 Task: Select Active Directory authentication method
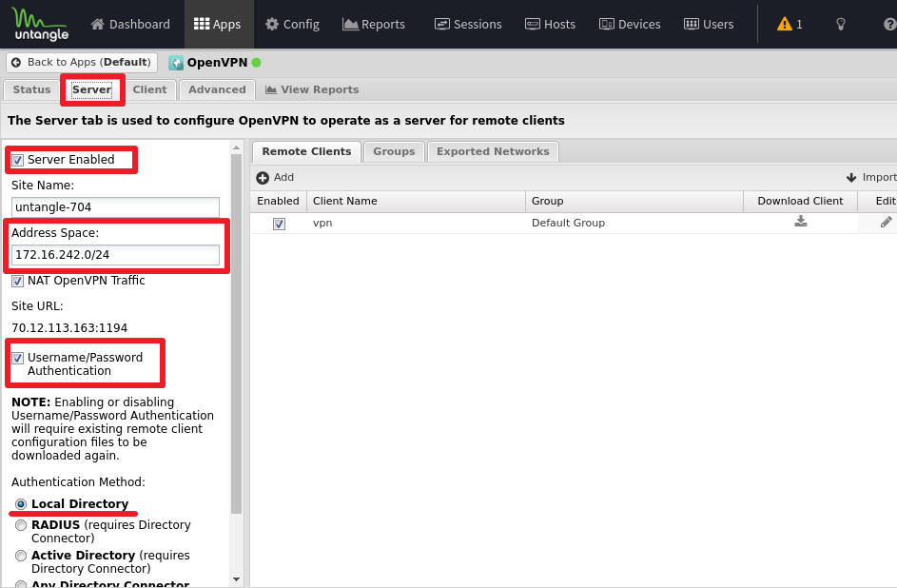point(21,556)
